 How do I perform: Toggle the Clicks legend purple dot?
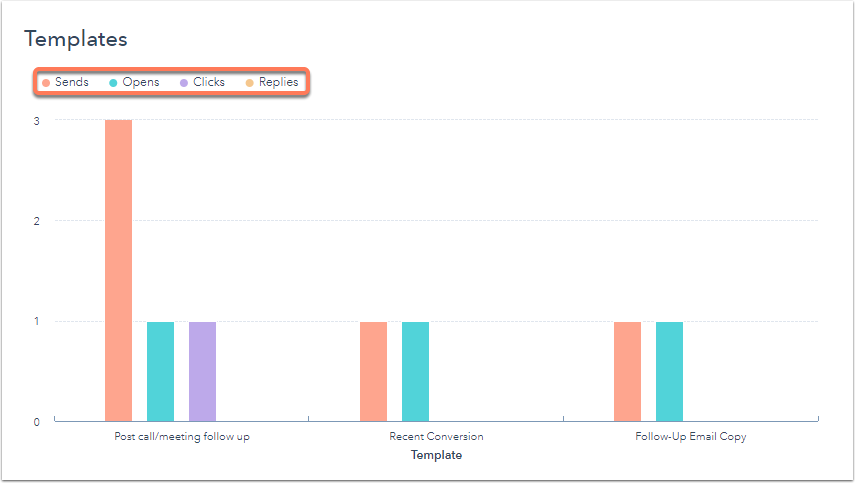184,83
